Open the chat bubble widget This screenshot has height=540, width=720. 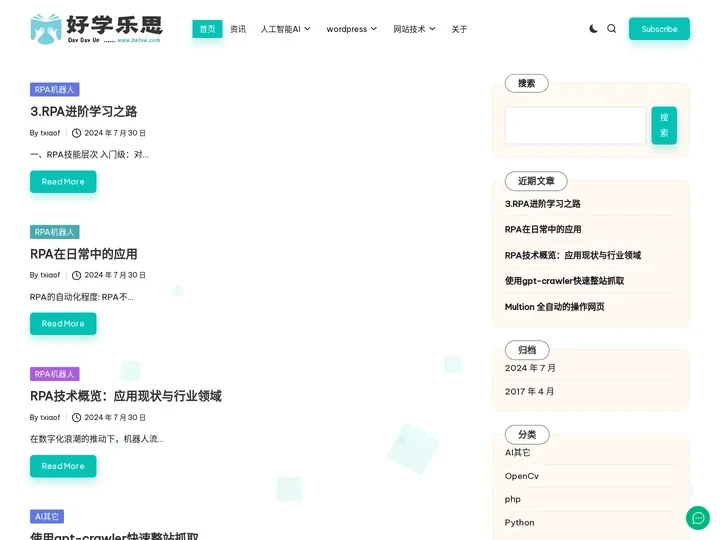tap(698, 518)
